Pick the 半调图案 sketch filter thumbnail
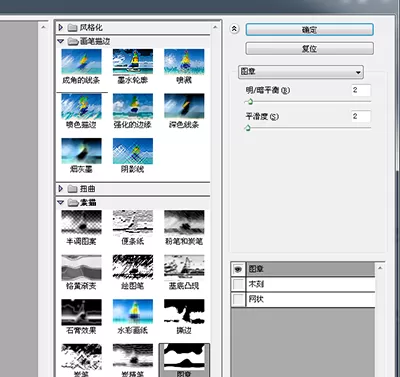 [81, 223]
